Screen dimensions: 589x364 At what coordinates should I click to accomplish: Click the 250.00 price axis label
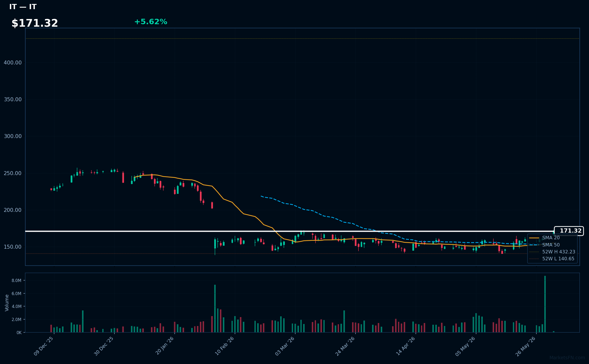coord(13,173)
